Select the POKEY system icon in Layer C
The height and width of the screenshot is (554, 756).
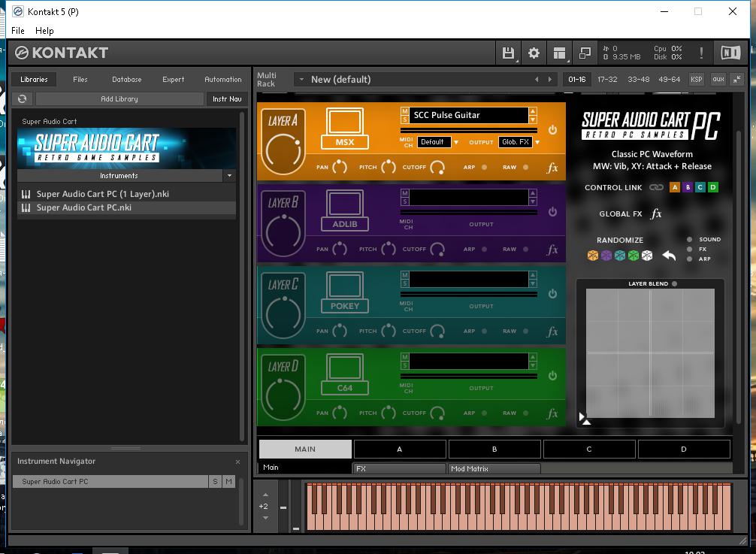point(345,292)
